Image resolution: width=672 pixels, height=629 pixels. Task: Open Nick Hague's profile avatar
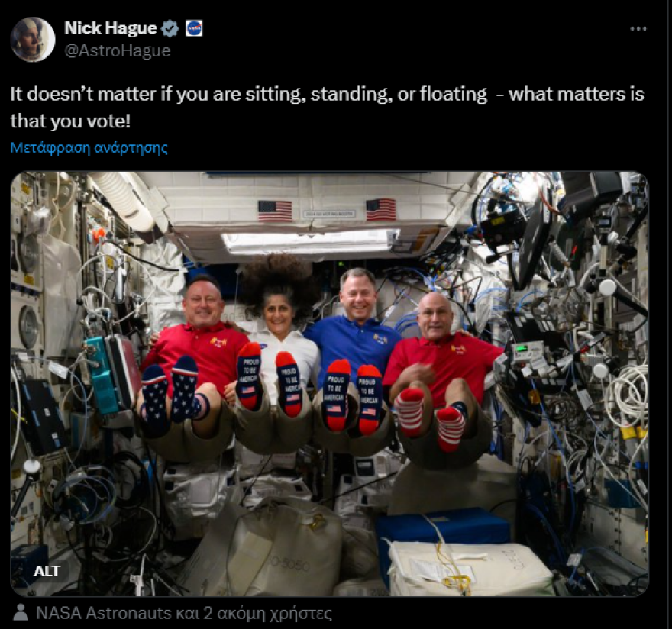pyautogui.click(x=33, y=40)
